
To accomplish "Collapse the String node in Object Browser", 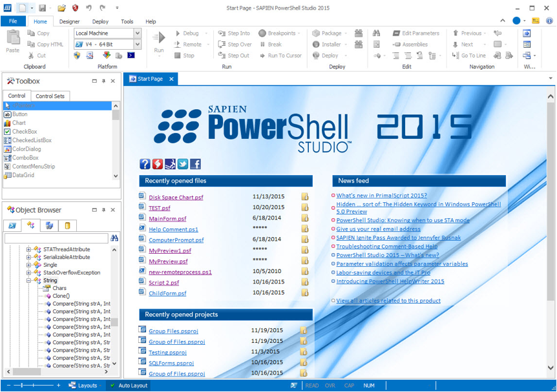I will tap(28, 281).
